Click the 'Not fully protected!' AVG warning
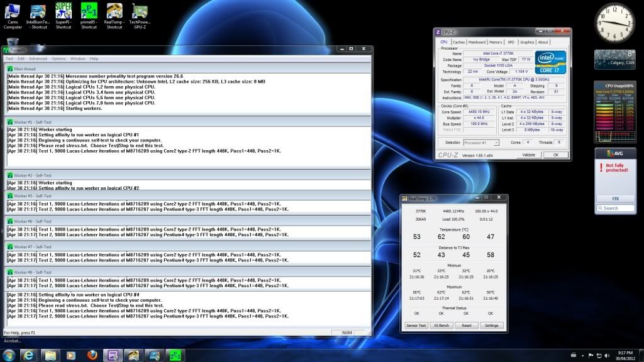This screenshot has width=644, height=362. click(616, 167)
